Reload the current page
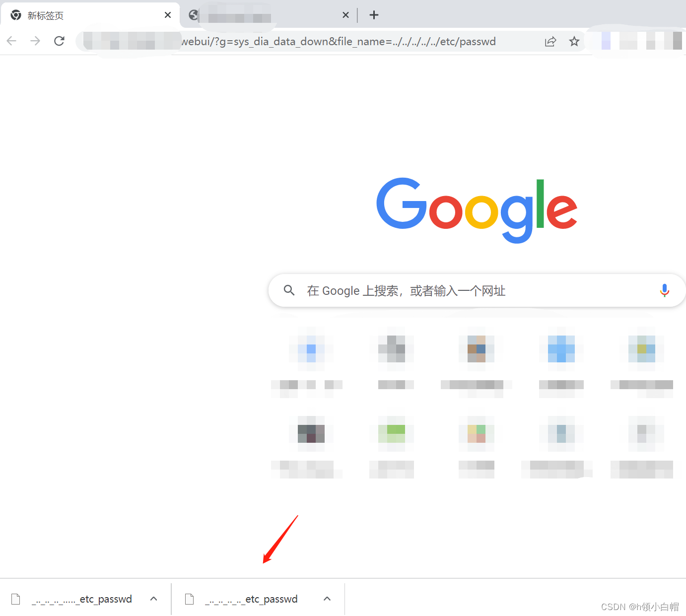 tap(59, 41)
